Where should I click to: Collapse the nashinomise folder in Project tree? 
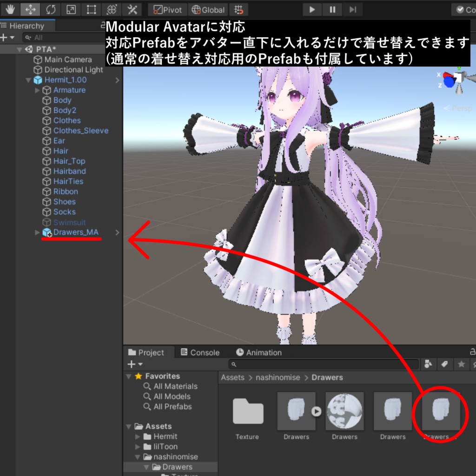coord(137,456)
